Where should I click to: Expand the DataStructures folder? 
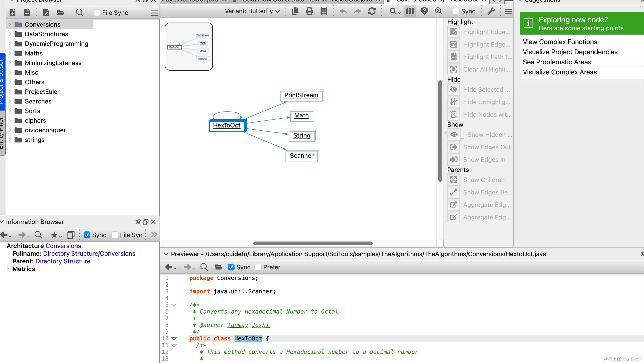pyautogui.click(x=10, y=34)
